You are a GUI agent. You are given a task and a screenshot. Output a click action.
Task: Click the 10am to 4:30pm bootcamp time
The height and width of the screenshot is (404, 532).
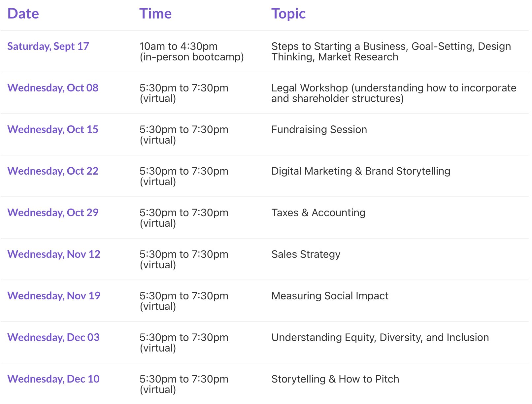[191, 51]
